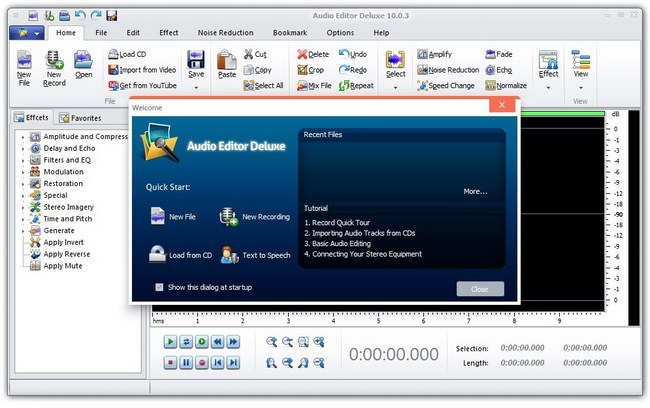The image size is (650, 408).
Task: Click the Redo ribbon button
Action: (353, 70)
